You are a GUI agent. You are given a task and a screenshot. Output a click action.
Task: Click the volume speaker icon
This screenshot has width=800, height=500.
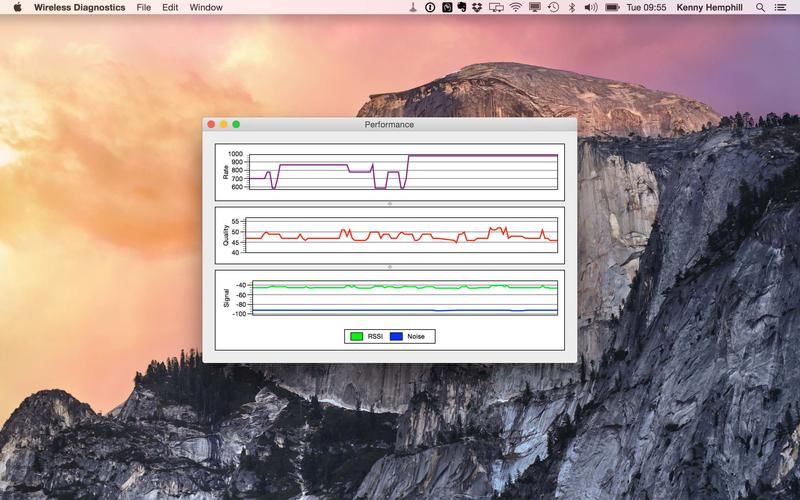590,7
